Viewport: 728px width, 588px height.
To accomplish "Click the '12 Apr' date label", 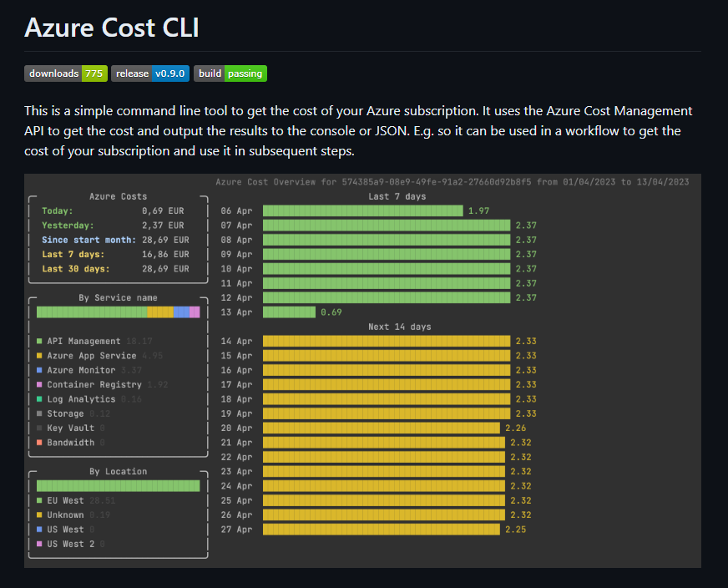I will (236, 297).
